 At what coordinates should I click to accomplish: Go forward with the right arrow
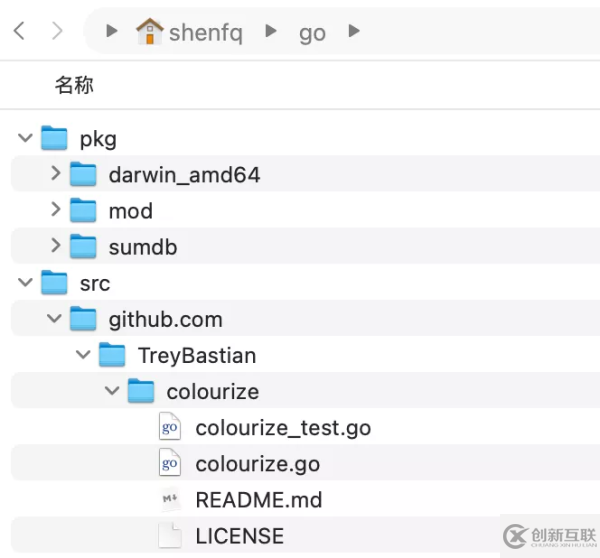pyautogui.click(x=57, y=31)
